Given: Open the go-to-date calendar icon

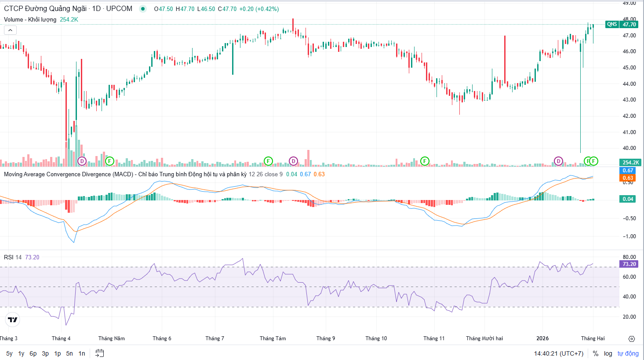Looking at the screenshot, I should (100, 353).
